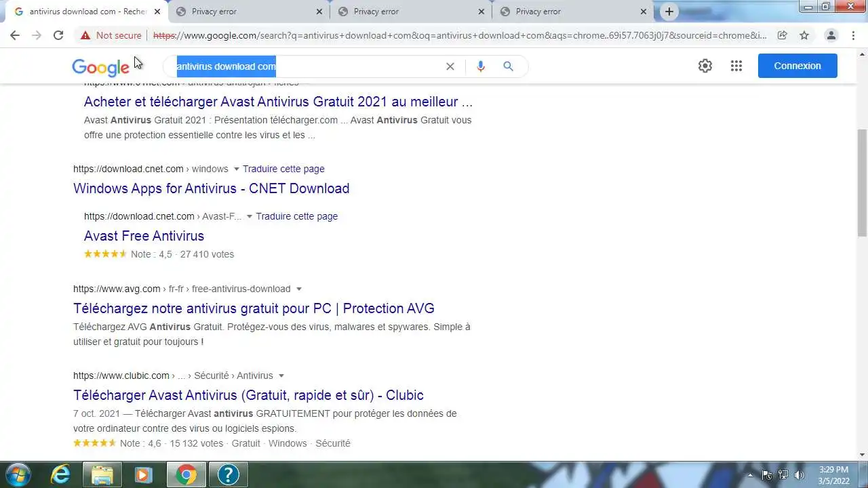Viewport: 868px width, 488px height.
Task: Open Action Center flag icon
Action: click(767, 474)
